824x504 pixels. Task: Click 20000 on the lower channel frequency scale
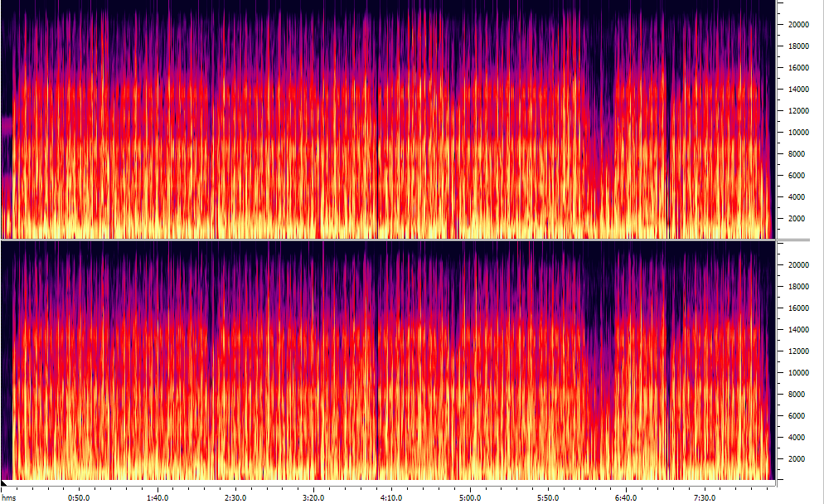tap(798, 265)
